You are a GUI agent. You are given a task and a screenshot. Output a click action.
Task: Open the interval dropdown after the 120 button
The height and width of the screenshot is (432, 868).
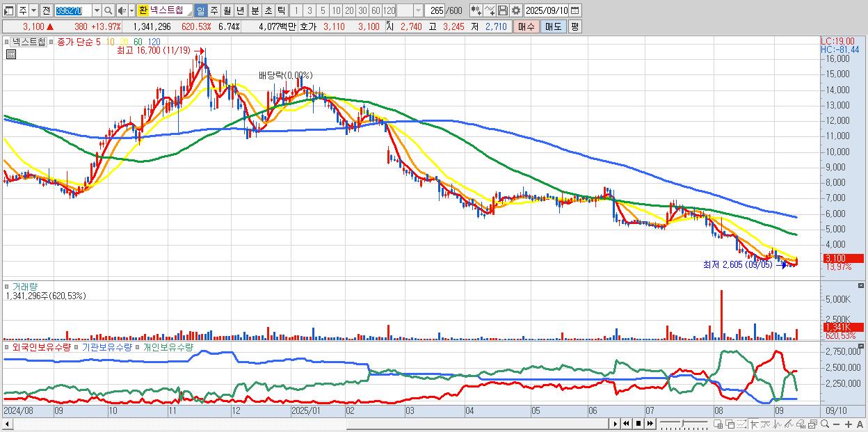(418, 10)
